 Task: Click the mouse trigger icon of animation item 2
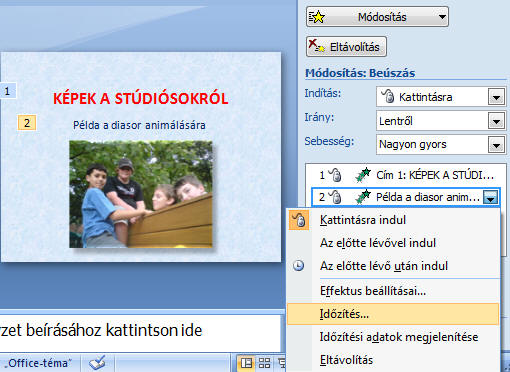point(335,197)
